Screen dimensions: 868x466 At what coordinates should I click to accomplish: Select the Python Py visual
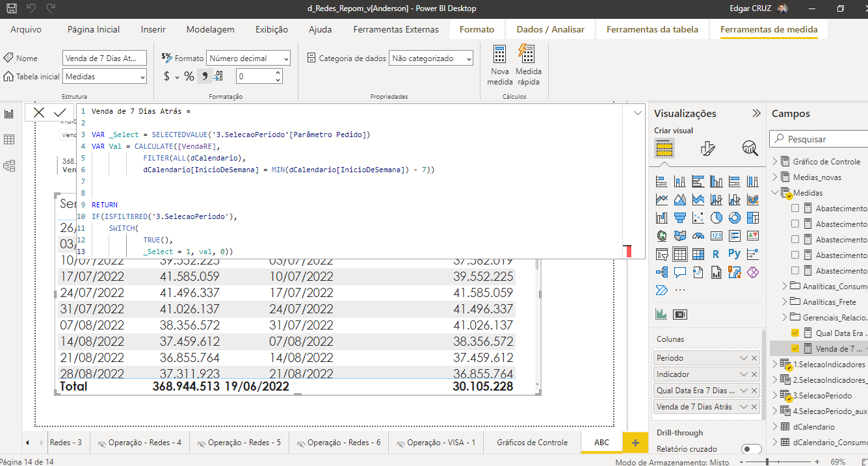pos(735,254)
